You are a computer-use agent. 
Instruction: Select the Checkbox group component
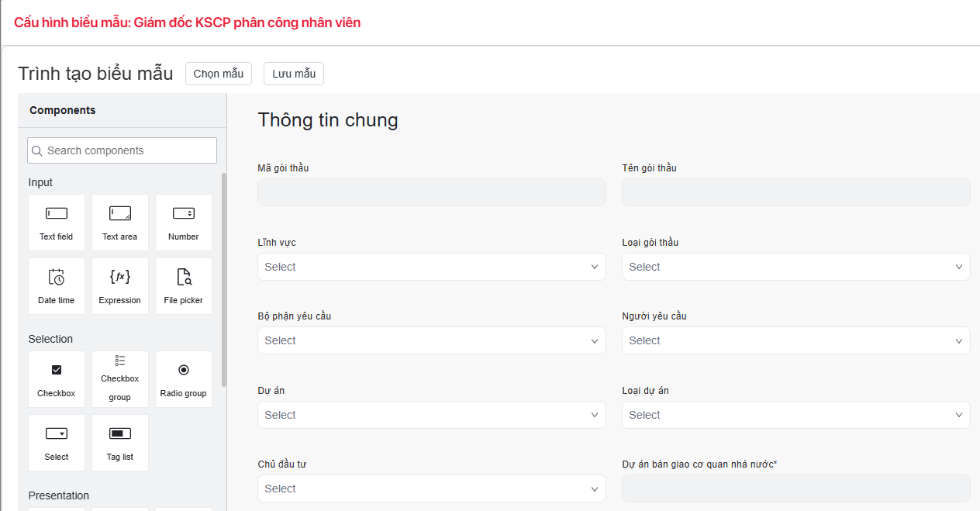click(120, 379)
